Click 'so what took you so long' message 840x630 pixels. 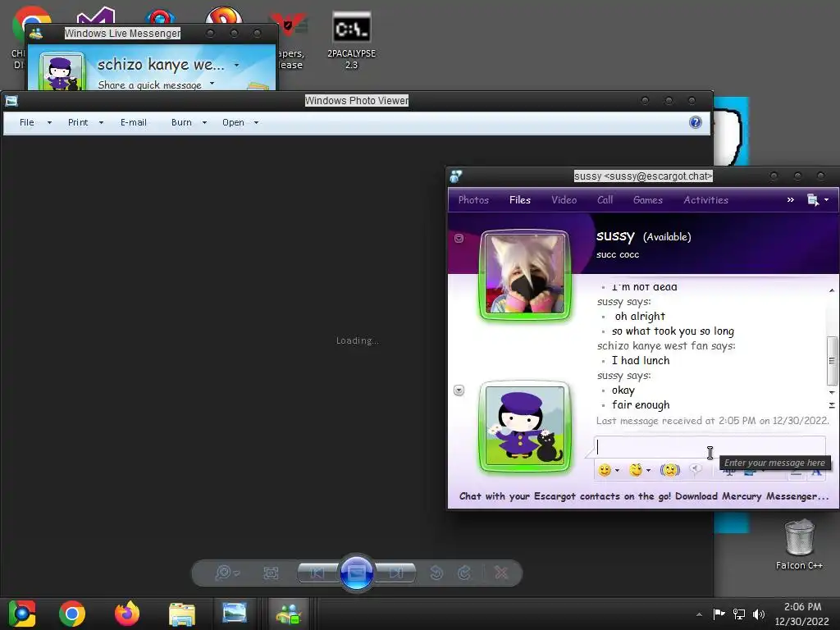click(673, 331)
